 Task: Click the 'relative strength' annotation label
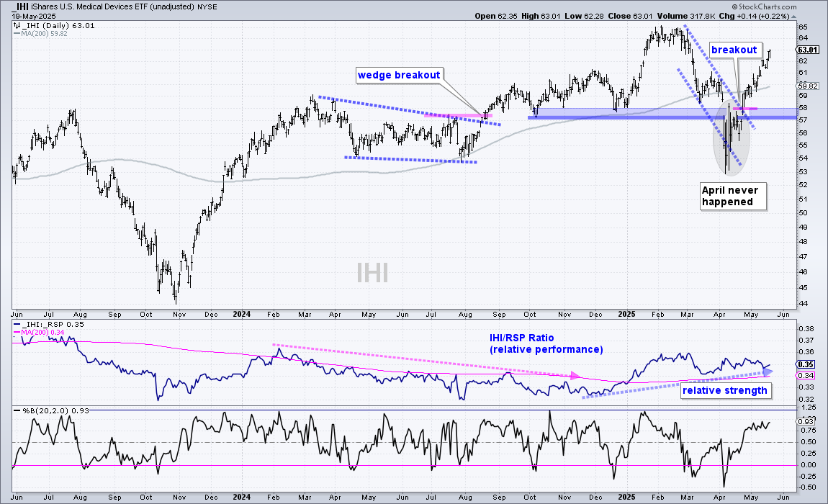pos(724,390)
